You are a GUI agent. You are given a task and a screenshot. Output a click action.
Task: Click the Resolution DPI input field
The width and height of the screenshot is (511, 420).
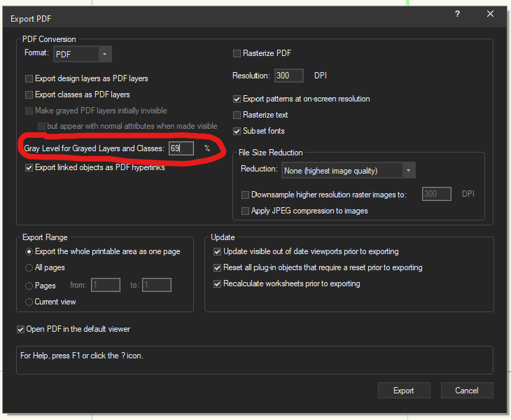(x=288, y=76)
